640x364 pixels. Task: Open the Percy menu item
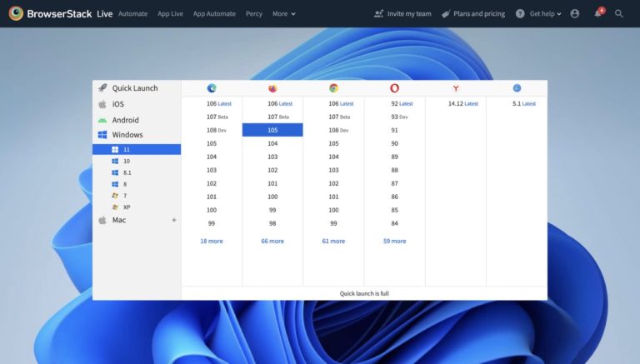[x=253, y=14]
